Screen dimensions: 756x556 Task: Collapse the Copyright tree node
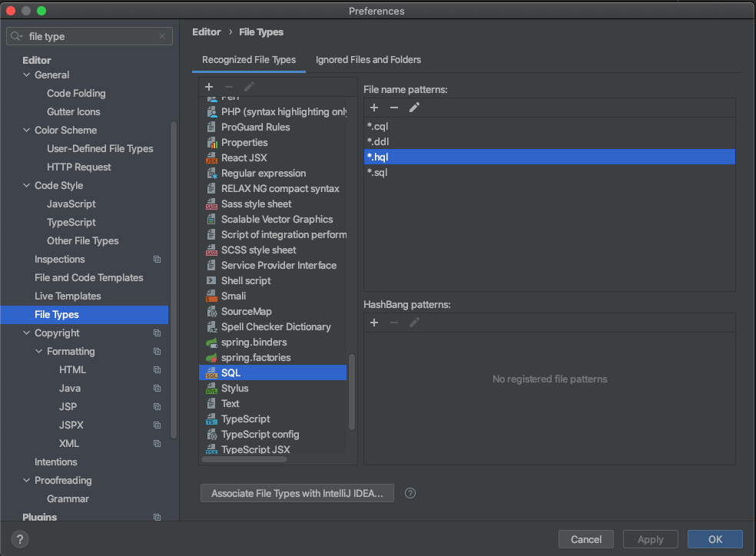click(27, 333)
